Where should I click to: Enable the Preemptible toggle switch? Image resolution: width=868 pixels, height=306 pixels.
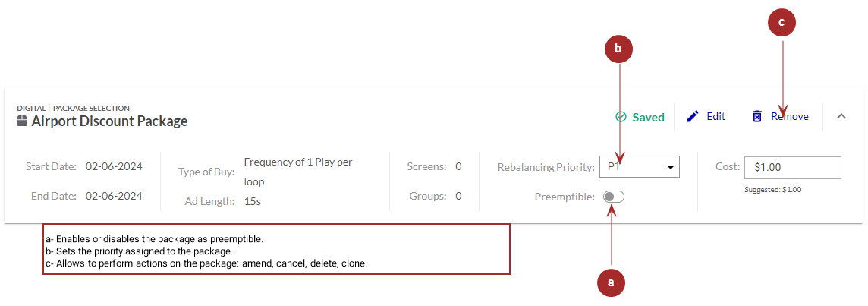click(x=613, y=197)
